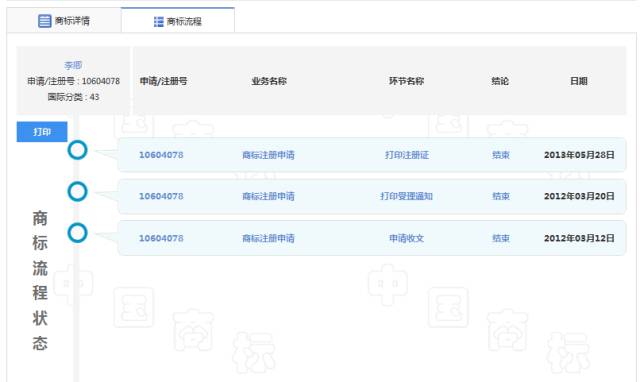The width and height of the screenshot is (640, 382).
Task: Click 结束 in the 打印受理通知 row
Action: click(x=501, y=196)
